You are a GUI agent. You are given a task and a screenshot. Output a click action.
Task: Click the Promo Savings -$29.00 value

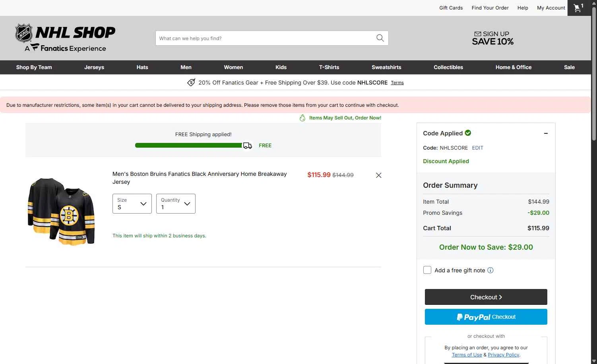click(538, 213)
